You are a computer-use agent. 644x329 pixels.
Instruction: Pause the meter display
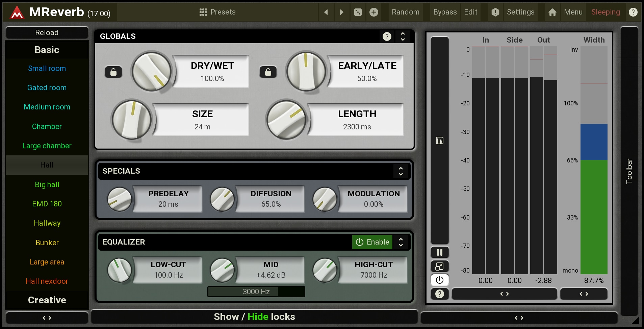pos(439,252)
